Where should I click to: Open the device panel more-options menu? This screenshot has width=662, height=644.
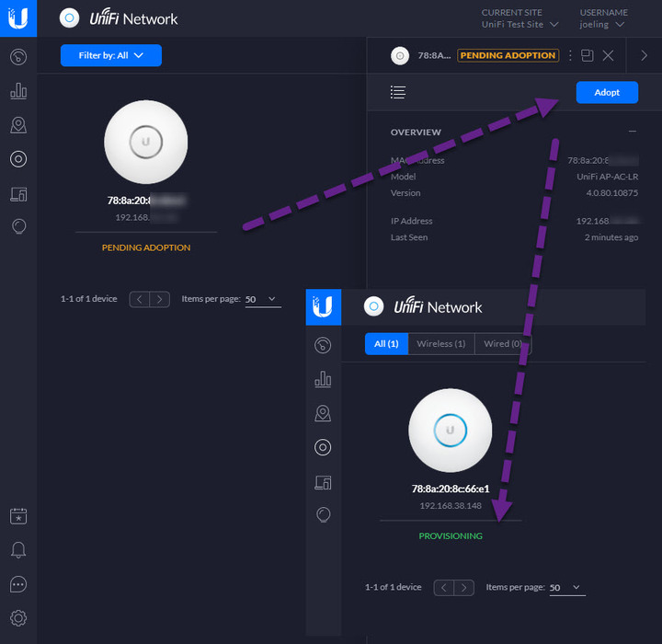(x=570, y=55)
